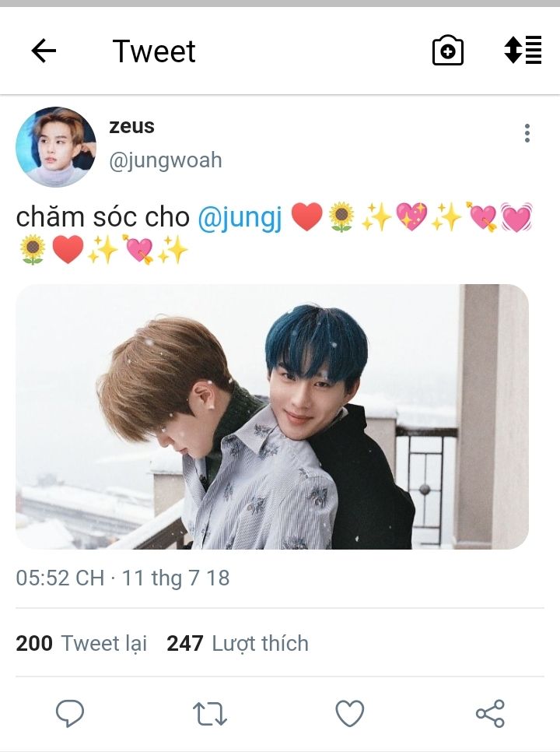The height and width of the screenshot is (752, 560).
Task: Tap the reply speech bubble icon
Action: (70, 712)
